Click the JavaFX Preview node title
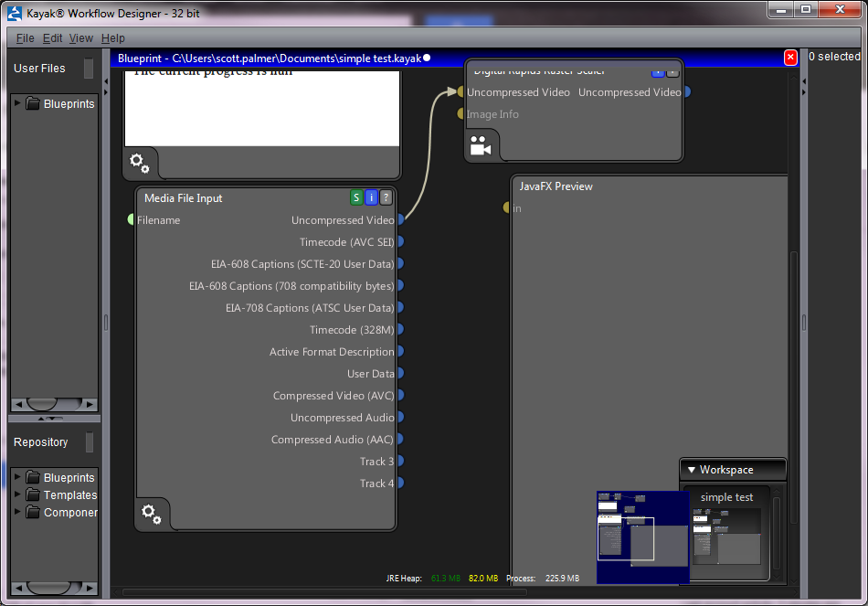This screenshot has width=868, height=606. (556, 186)
